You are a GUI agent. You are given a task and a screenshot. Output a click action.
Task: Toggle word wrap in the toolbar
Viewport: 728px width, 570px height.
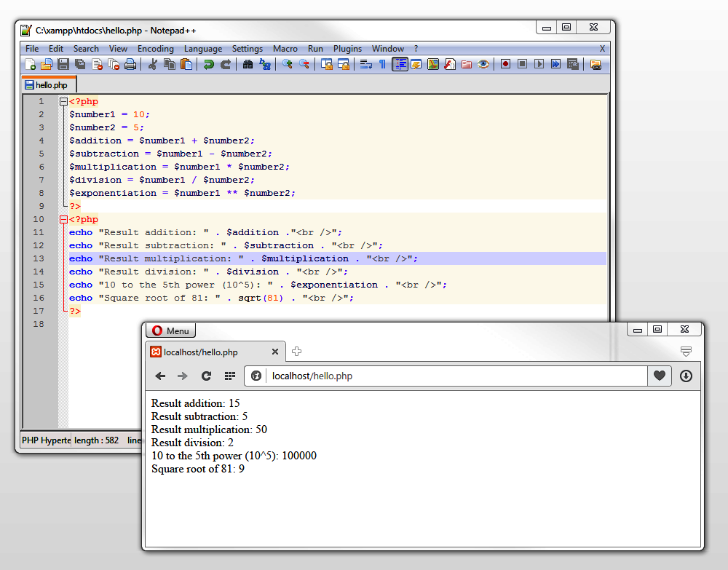click(365, 64)
